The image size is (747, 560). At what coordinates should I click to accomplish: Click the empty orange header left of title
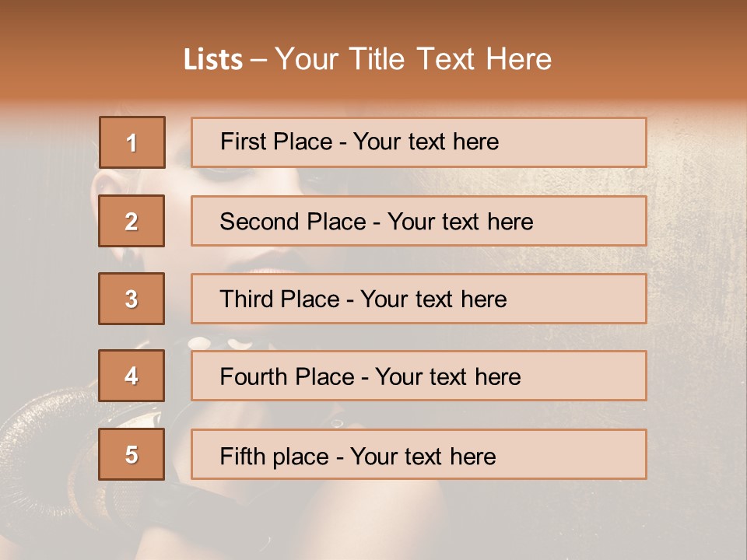point(78,54)
